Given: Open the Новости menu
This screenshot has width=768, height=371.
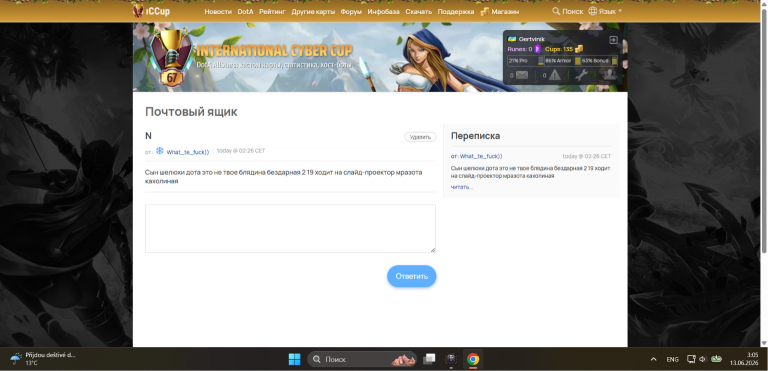Looking at the screenshot, I should pos(218,11).
